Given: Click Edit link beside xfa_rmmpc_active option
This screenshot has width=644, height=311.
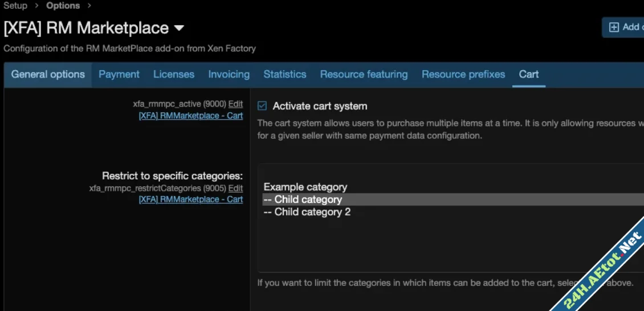Looking at the screenshot, I should [235, 104].
